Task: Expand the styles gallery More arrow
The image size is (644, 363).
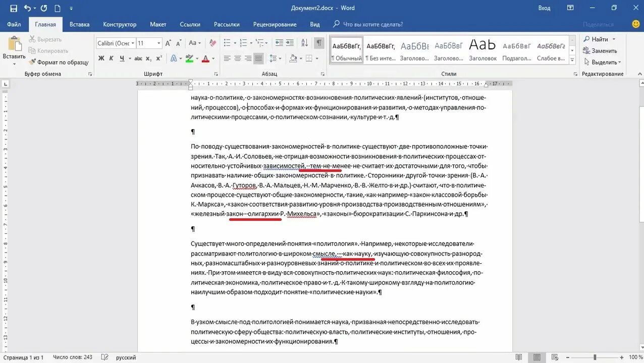Action: tap(572, 60)
